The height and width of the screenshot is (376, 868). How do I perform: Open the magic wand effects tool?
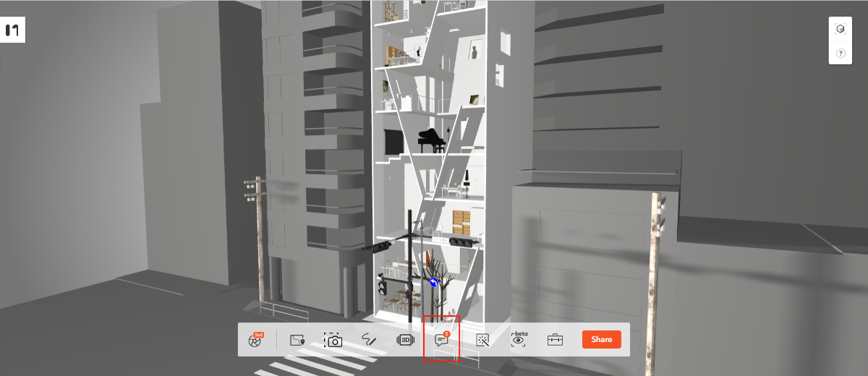click(x=482, y=339)
